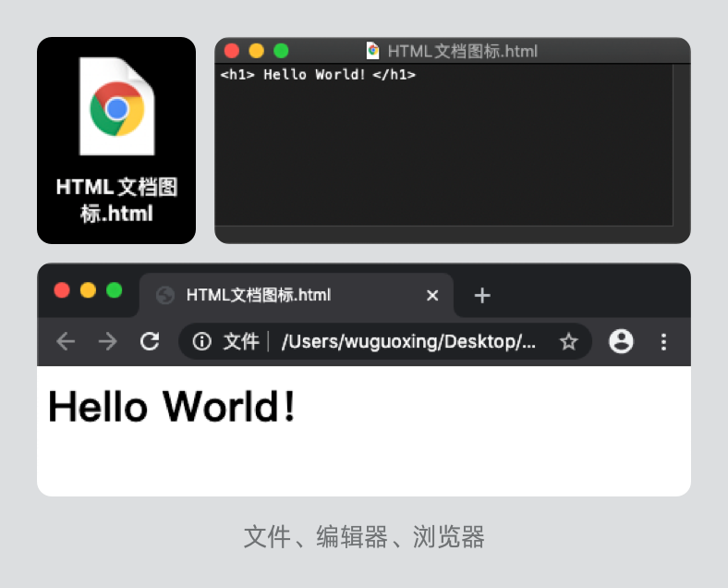728x588 pixels.
Task: Click the browser forward arrow
Action: 108,341
